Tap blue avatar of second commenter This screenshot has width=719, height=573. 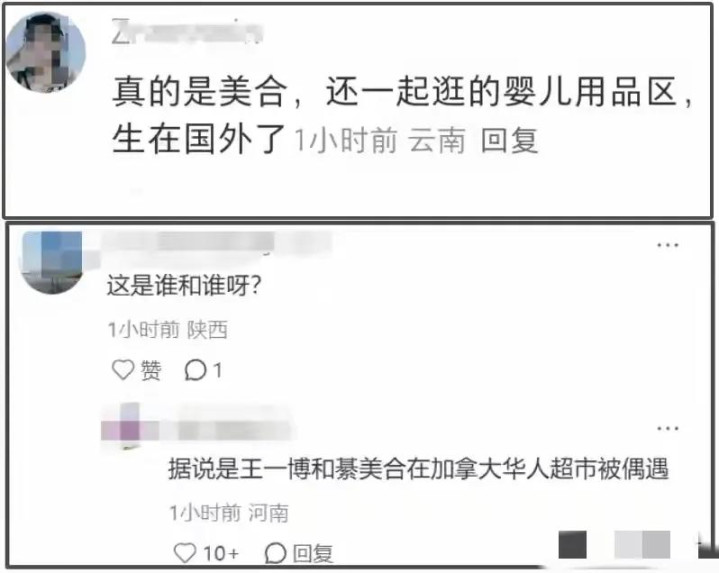(51, 261)
